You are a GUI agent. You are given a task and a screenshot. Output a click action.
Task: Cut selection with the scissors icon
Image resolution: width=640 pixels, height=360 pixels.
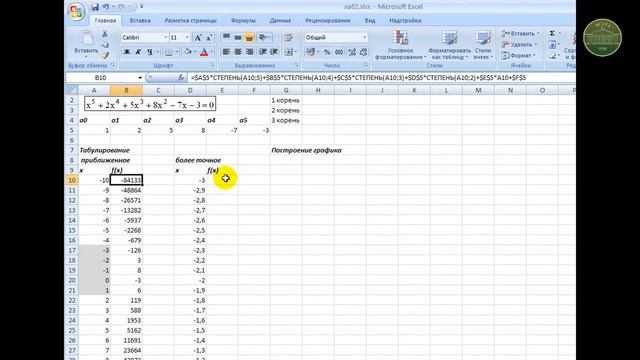[x=105, y=34]
